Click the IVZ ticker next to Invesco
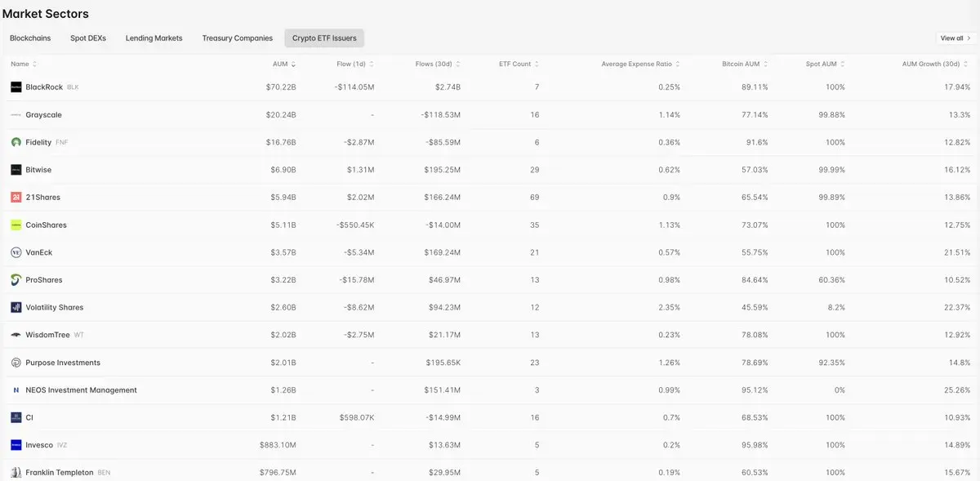The image size is (980, 481). click(x=64, y=445)
